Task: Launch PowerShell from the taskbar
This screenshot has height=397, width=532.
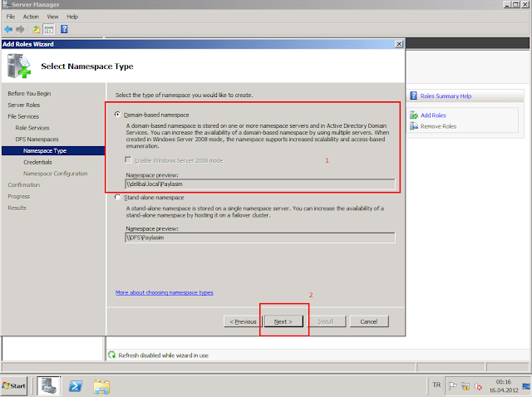Action: point(75,385)
